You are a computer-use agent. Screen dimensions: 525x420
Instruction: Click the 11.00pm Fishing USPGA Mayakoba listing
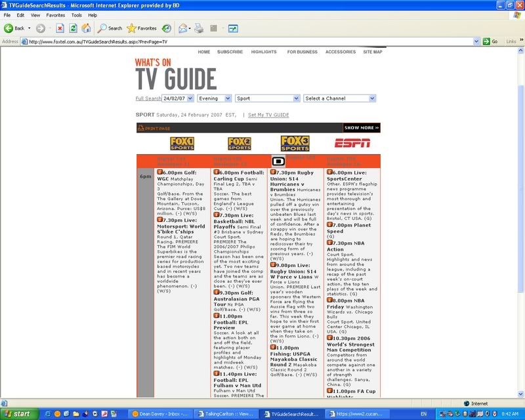[293, 356]
